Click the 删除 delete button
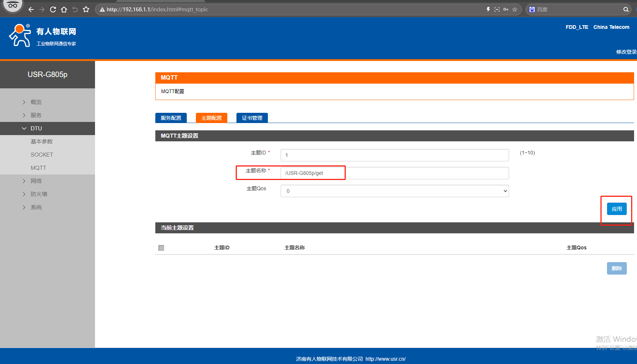Screen dimensions: 637x364 pos(617,268)
